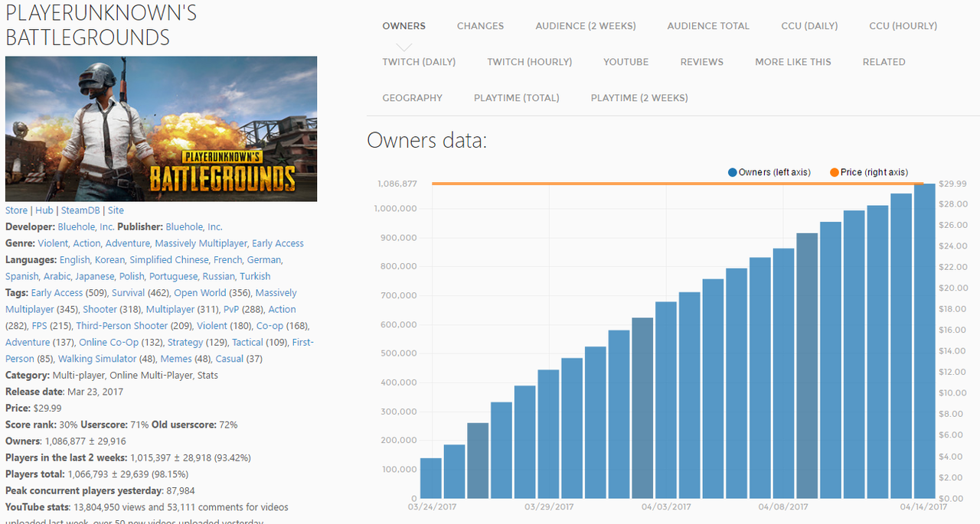This screenshot has height=524, width=980.
Task: Open the SteamDB link
Action: pyautogui.click(x=81, y=210)
